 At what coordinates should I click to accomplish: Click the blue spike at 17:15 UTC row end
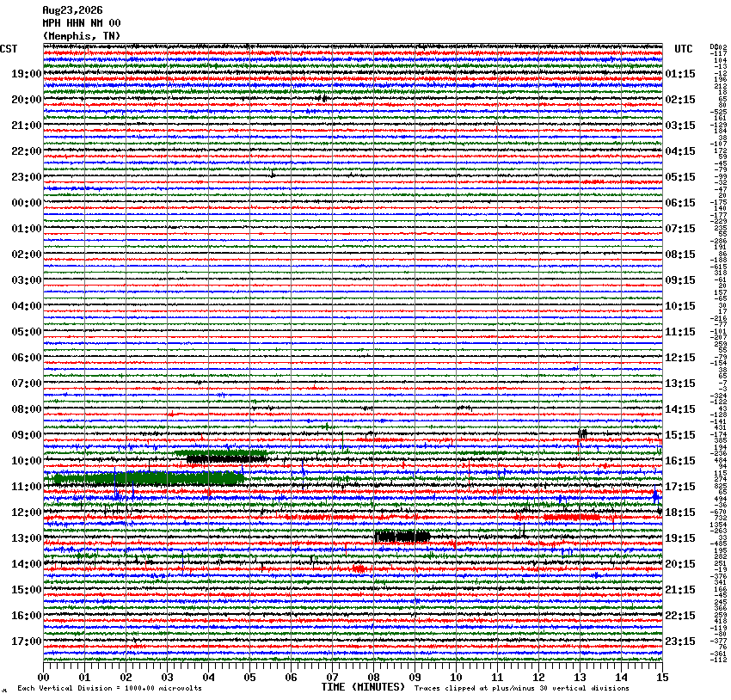[x=656, y=496]
